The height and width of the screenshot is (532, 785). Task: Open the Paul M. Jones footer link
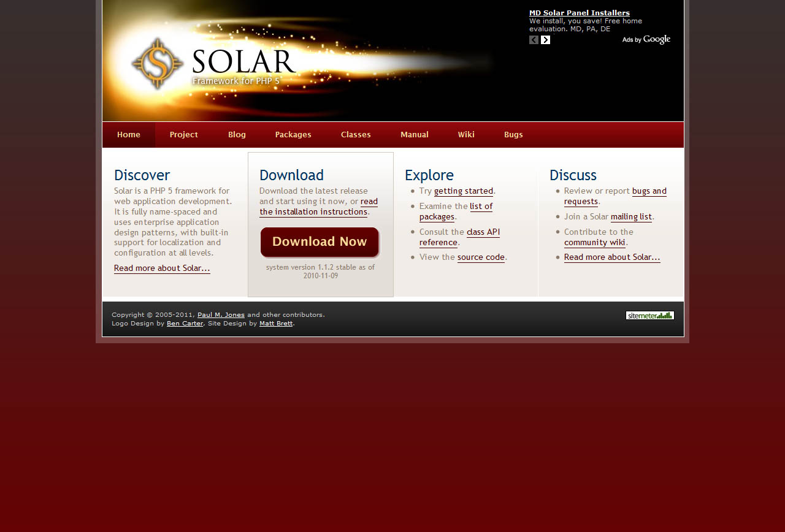pyautogui.click(x=221, y=315)
